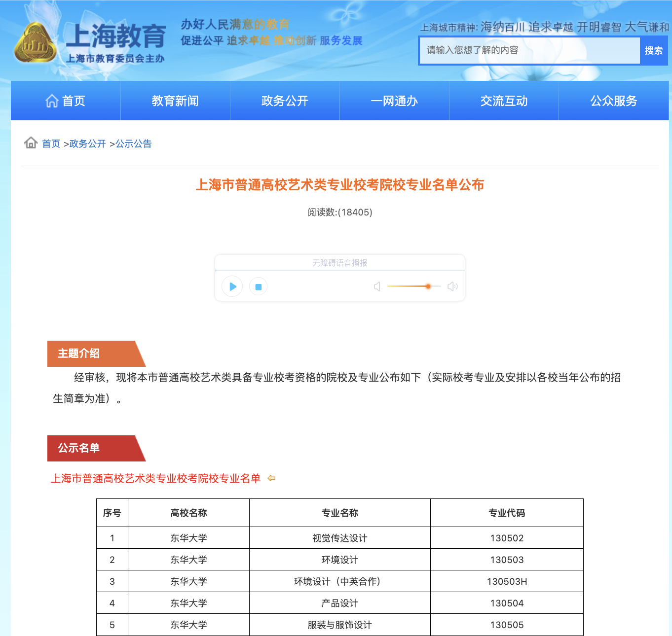This screenshot has height=636, width=672.
Task: Click the 序号 column header
Action: [112, 513]
